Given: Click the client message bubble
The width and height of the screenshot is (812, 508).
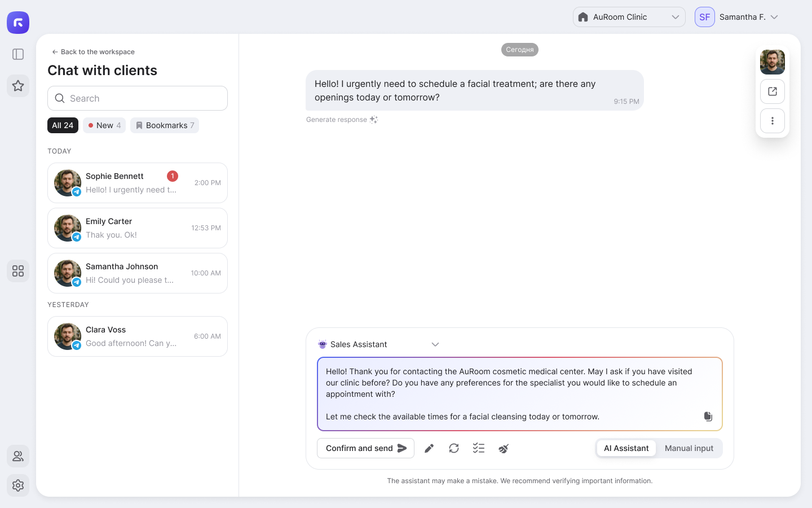Looking at the screenshot, I should [475, 90].
